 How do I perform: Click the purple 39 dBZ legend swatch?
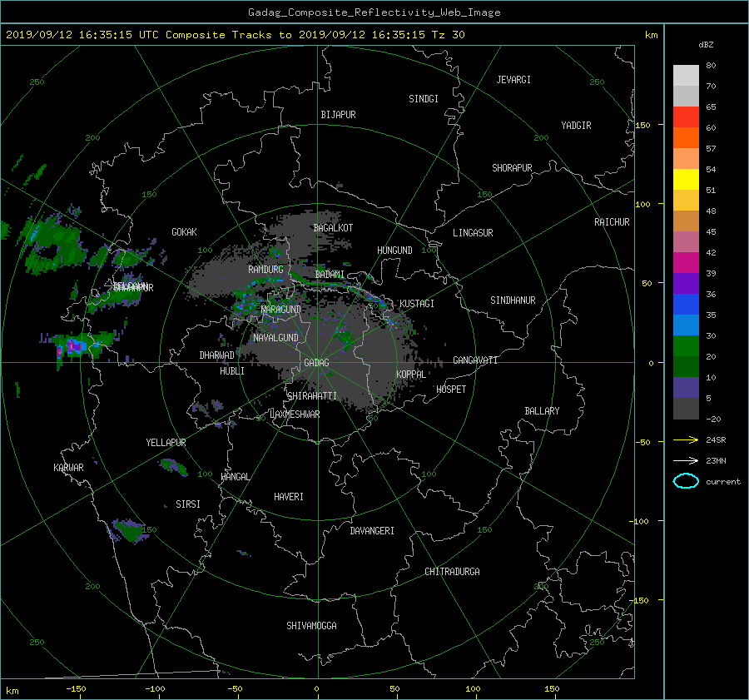pyautogui.click(x=686, y=283)
